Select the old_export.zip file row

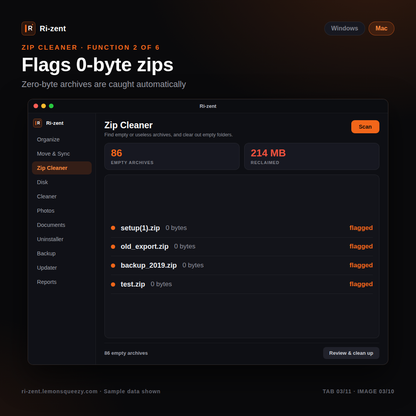(x=242, y=247)
